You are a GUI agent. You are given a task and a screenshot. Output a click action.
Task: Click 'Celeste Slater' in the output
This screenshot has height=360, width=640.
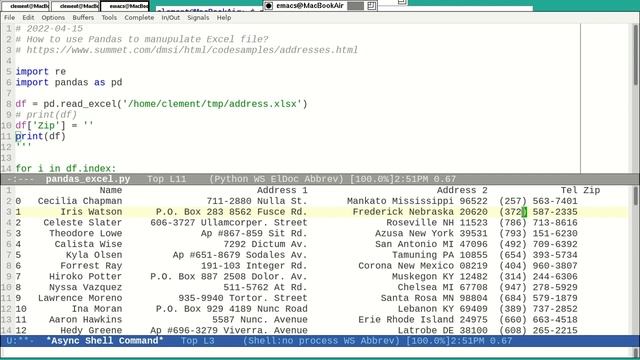[83, 222]
